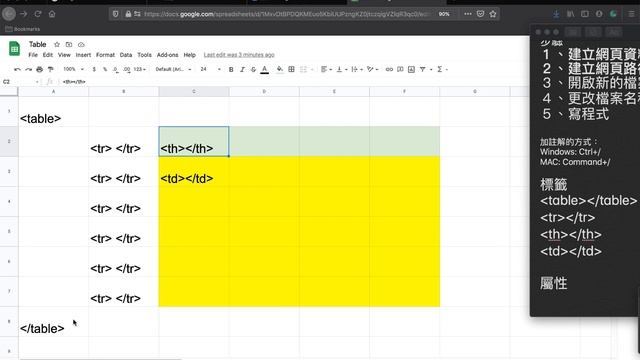Open the View menu
640x360 pixels.
(64, 55)
